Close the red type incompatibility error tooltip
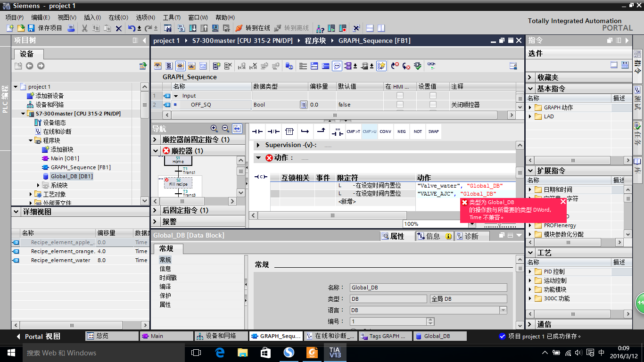The width and height of the screenshot is (644, 362). pos(563,202)
